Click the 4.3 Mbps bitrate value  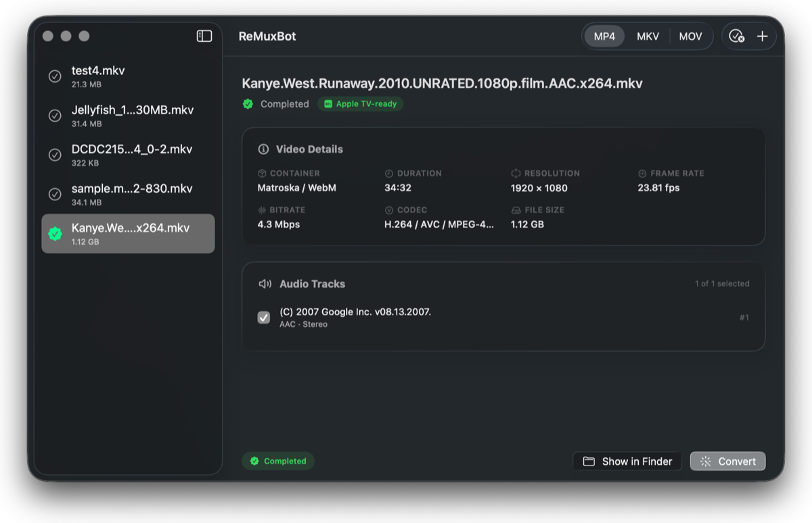coord(279,225)
